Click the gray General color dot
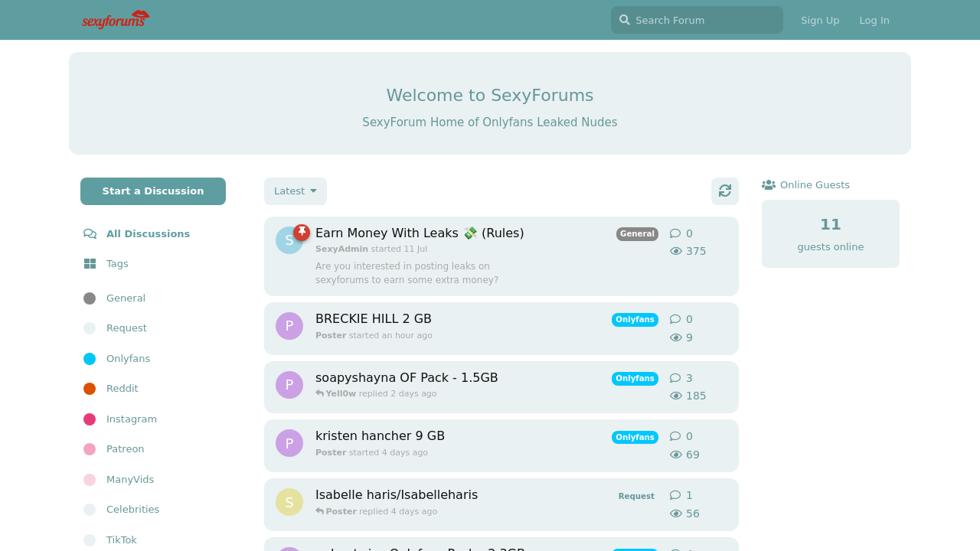The width and height of the screenshot is (980, 551). tap(90, 298)
